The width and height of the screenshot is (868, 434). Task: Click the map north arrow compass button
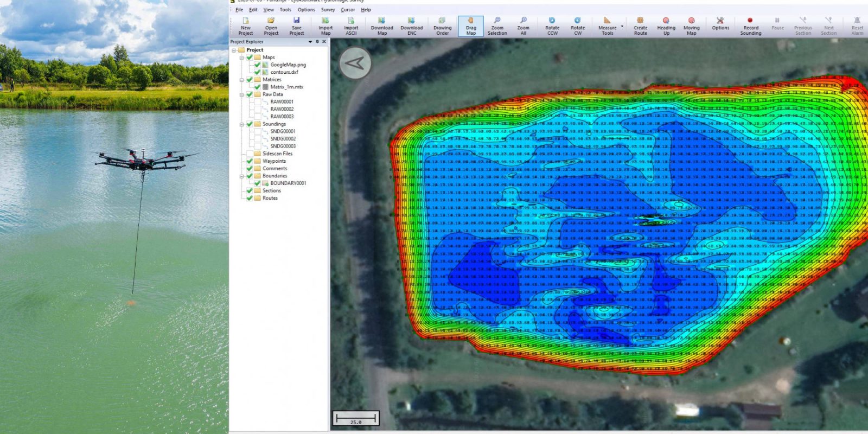coord(355,63)
